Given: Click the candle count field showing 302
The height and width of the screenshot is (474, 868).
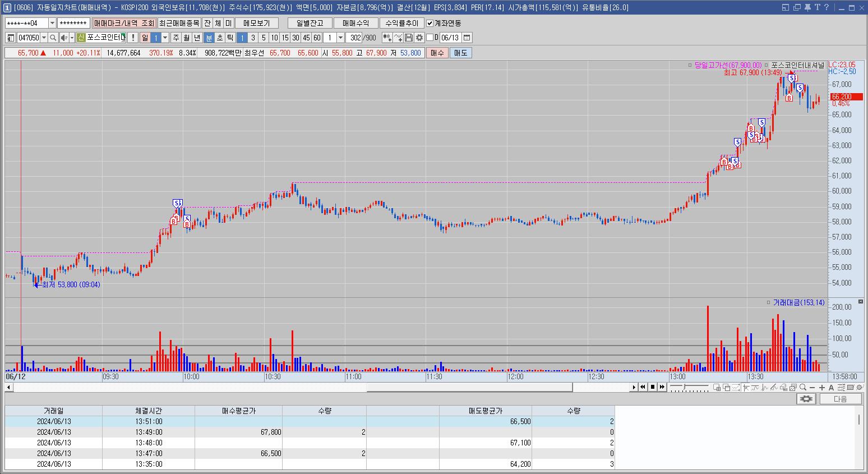Looking at the screenshot, I should (x=354, y=38).
